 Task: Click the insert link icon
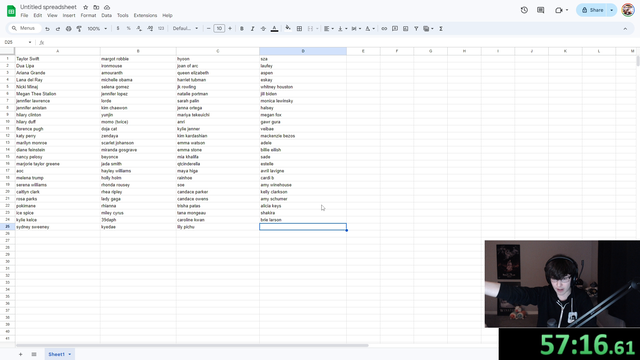(x=384, y=29)
